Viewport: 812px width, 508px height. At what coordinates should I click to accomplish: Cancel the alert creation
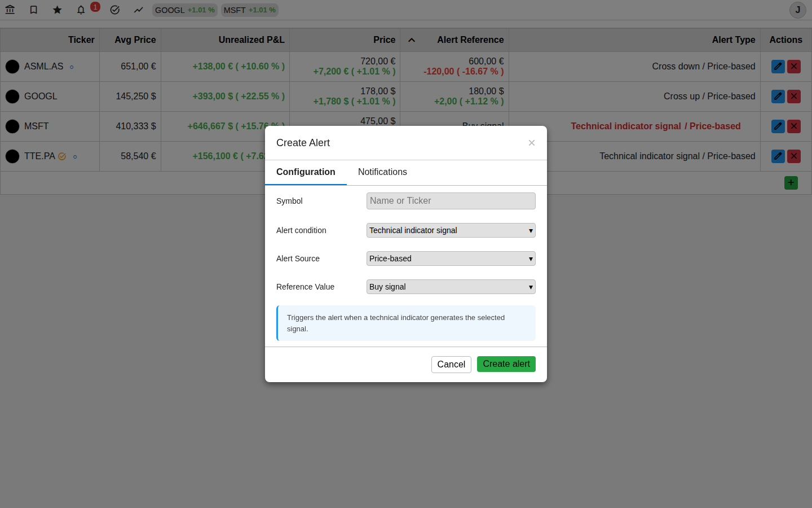(451, 365)
